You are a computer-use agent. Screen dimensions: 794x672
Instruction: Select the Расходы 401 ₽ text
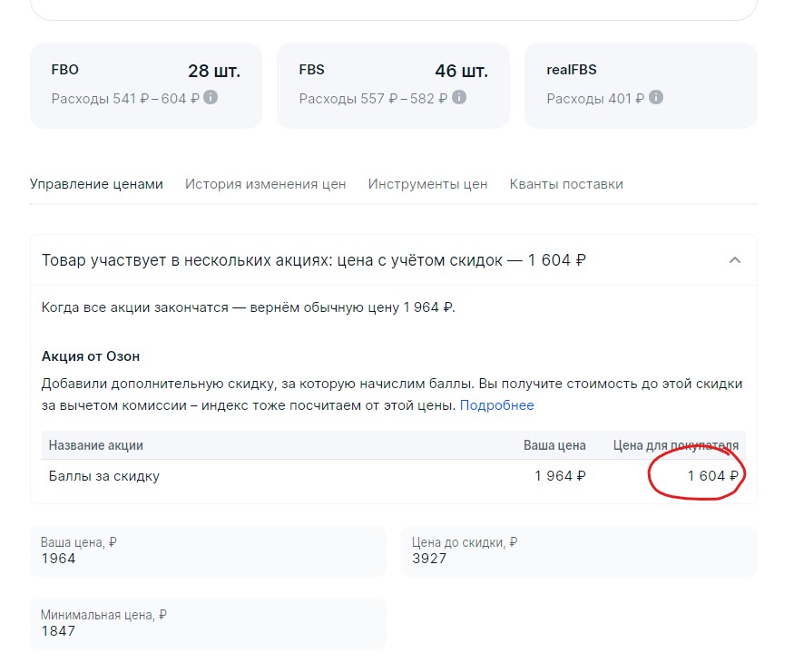click(595, 98)
